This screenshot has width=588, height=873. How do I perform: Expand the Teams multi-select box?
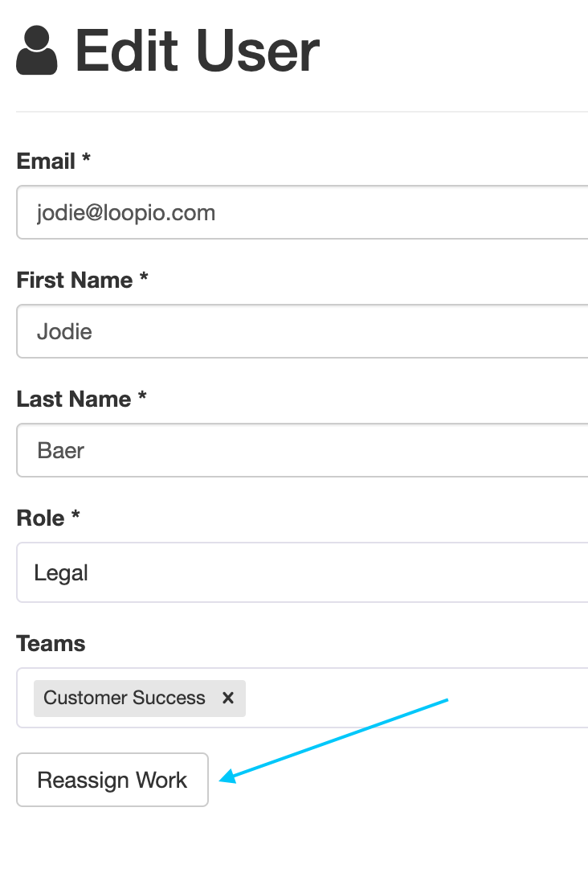(302, 698)
